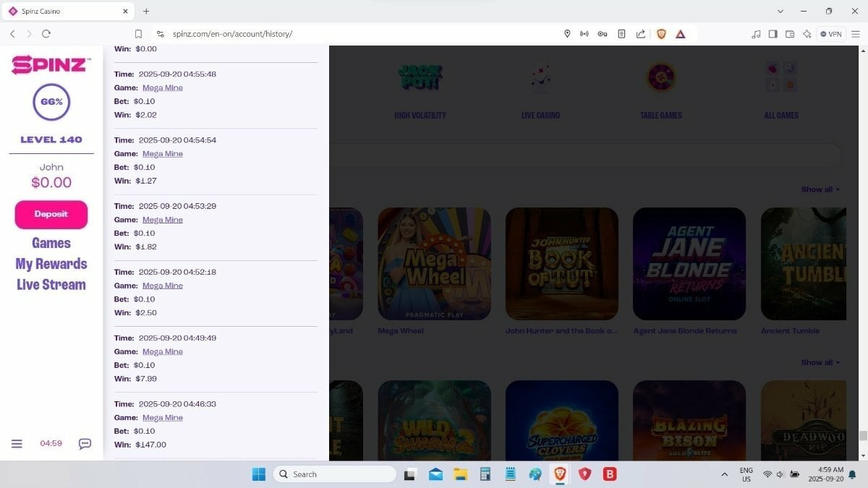The width and height of the screenshot is (868, 488).
Task: Open the Mega Wheel game thumbnail
Action: tap(434, 264)
